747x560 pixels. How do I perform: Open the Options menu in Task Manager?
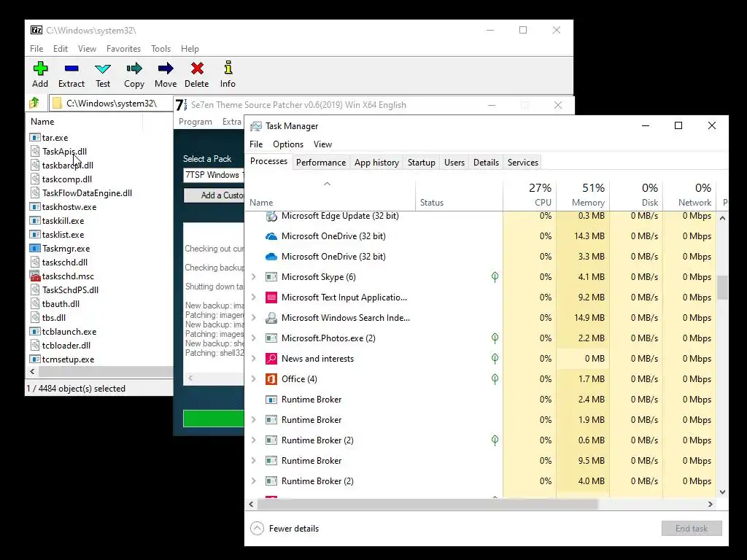tap(287, 144)
